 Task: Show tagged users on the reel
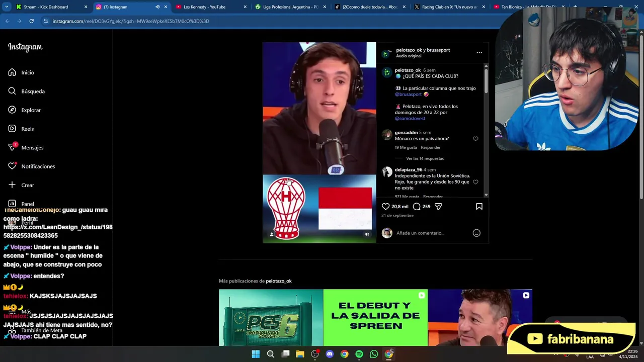[x=272, y=234]
